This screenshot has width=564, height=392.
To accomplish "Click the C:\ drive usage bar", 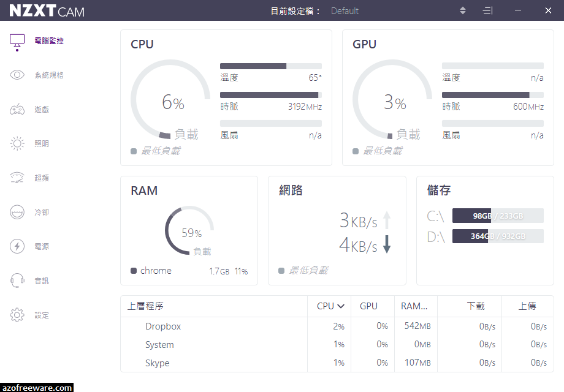I will 498,216.
